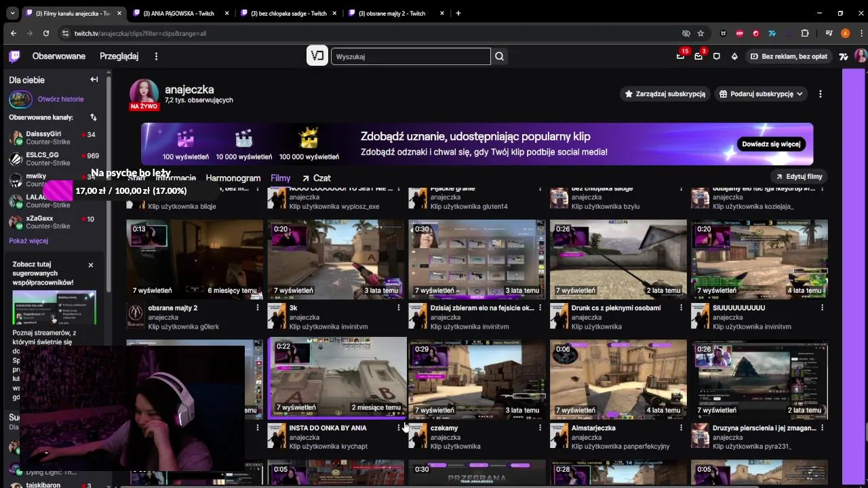Go back in browser history
The image size is (868, 488).
(x=14, y=33)
